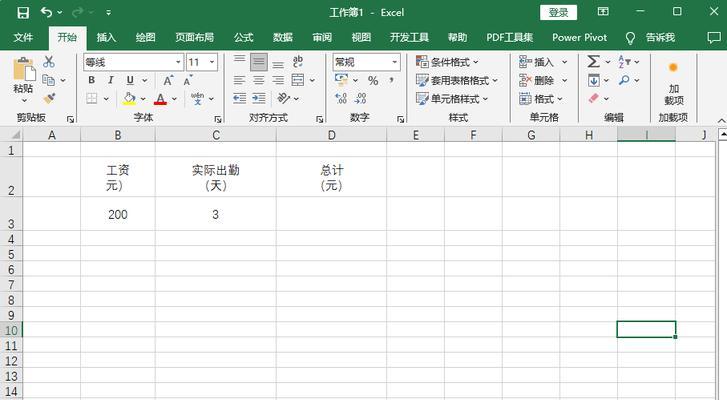Click the Sign in button
The image size is (727, 400).
click(x=558, y=13)
